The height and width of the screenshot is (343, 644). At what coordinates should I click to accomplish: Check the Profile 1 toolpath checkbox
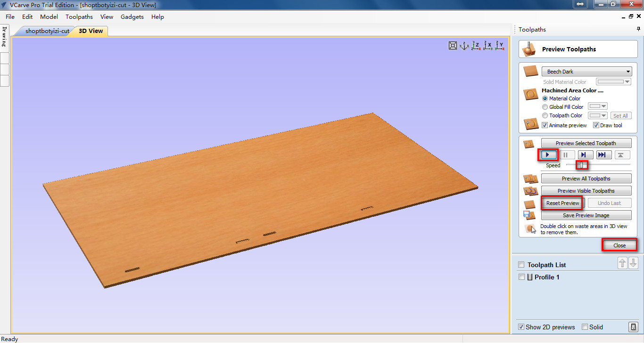point(521,277)
